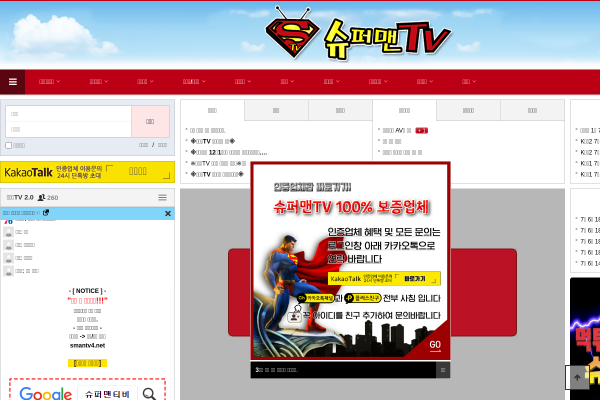Select the active tab above the AVI post
Image resolution: width=600 pixels, height=400 pixels.
pos(404,110)
